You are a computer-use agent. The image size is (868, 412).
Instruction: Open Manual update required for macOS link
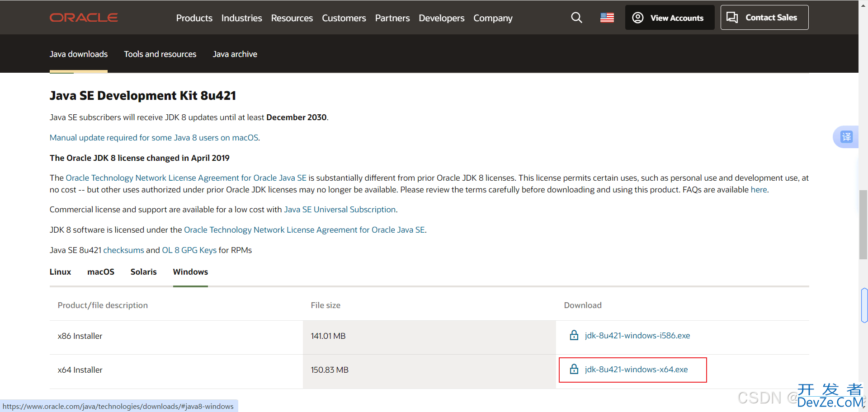pyautogui.click(x=154, y=138)
